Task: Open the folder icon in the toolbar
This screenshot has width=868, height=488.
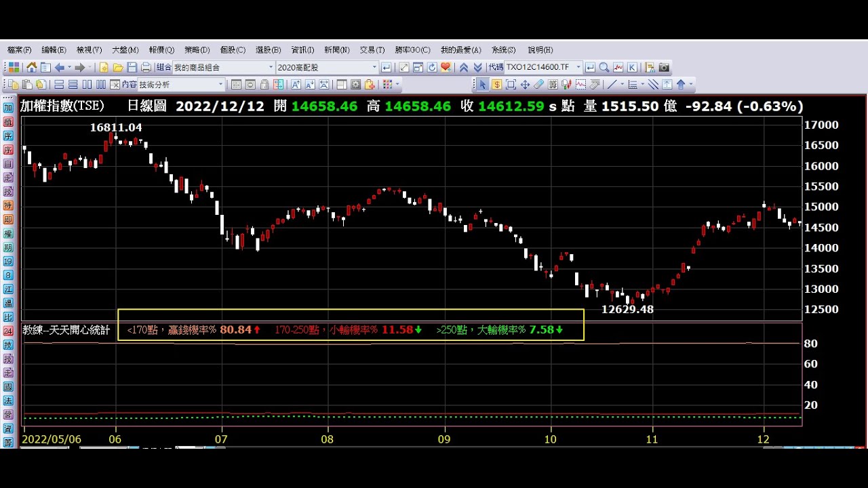Action: (x=117, y=67)
